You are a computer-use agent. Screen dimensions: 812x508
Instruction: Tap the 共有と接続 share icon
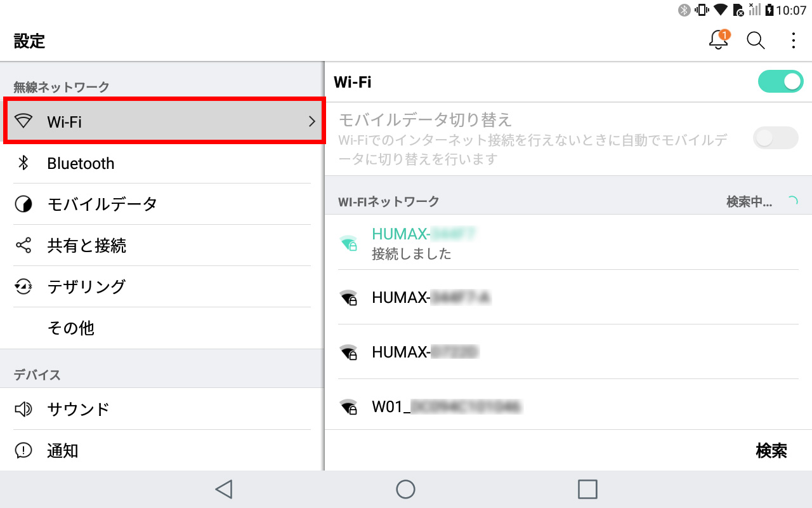click(23, 245)
